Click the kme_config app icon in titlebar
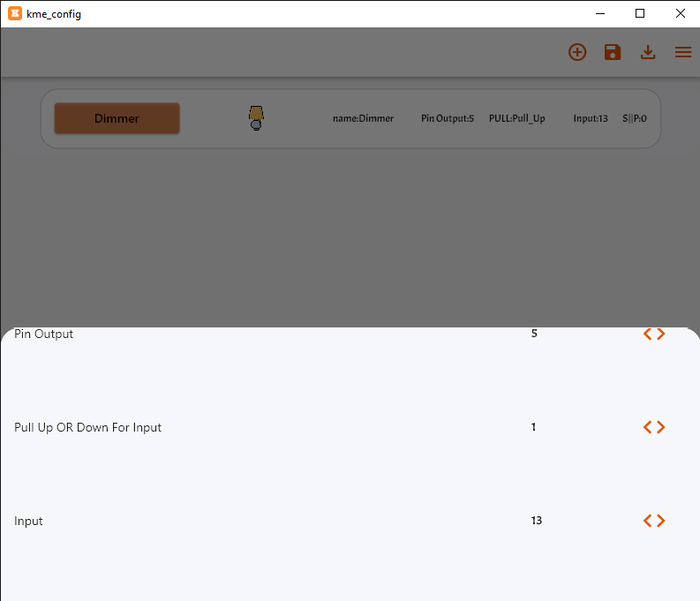Screen dimensions: 700x601 (x=15, y=13)
